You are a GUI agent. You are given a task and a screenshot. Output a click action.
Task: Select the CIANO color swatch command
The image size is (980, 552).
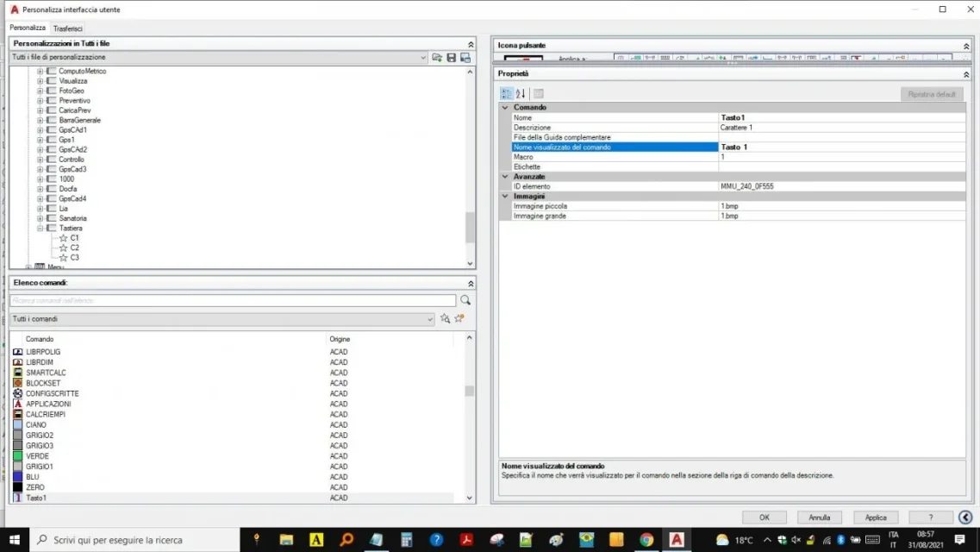(17, 425)
